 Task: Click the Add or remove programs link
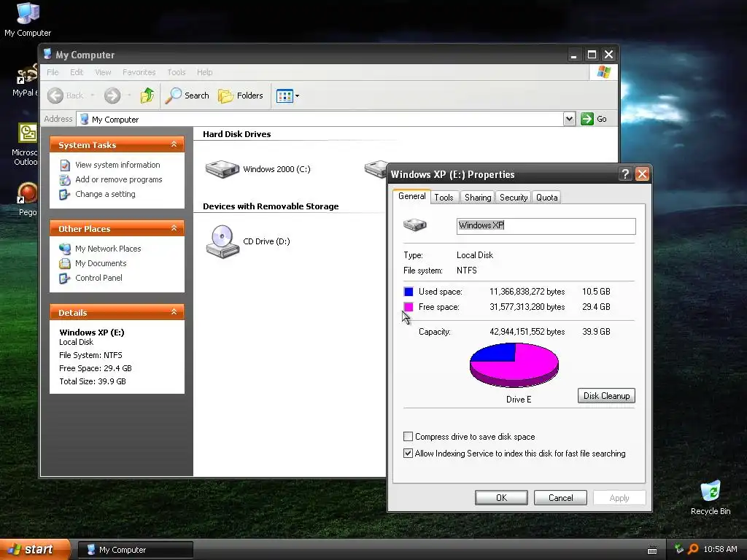[x=119, y=179]
